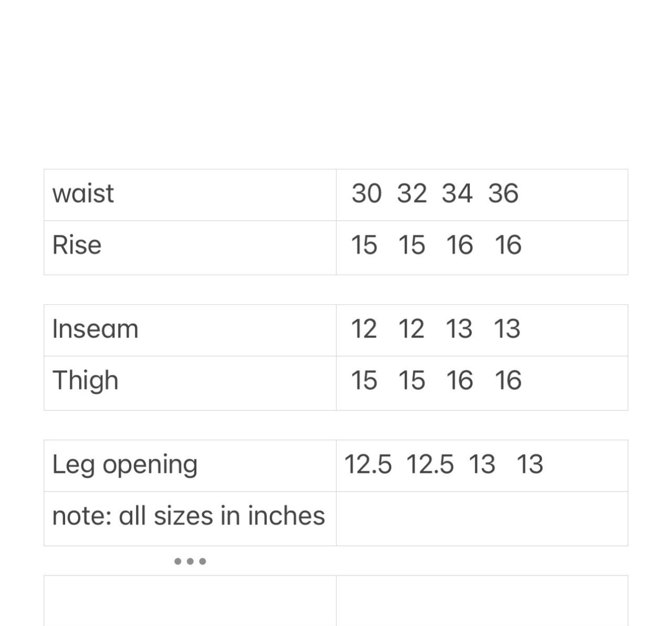This screenshot has height=626, width=672.
Task: Click the first 15 in the Rise row
Action: coord(364,245)
